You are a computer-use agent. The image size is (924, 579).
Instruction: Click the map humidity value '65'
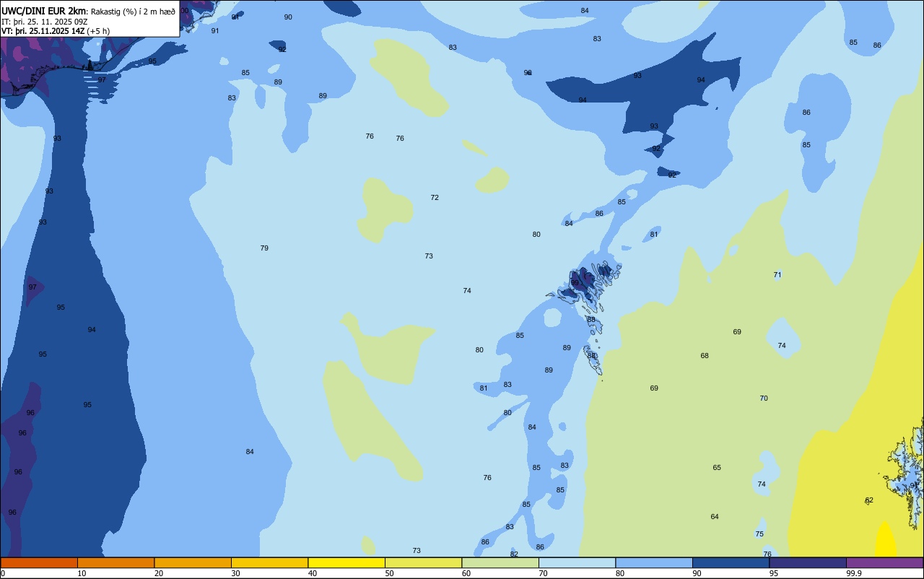(x=717, y=468)
